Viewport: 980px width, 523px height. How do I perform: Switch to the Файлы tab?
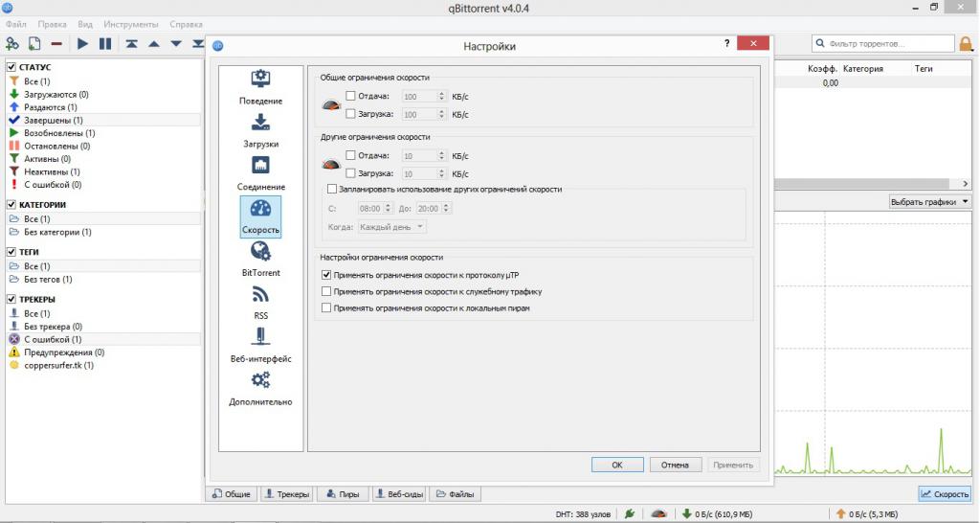tap(455, 494)
